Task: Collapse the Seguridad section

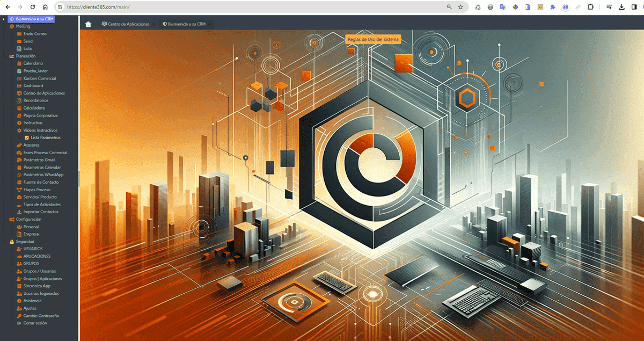Action: 5,242
